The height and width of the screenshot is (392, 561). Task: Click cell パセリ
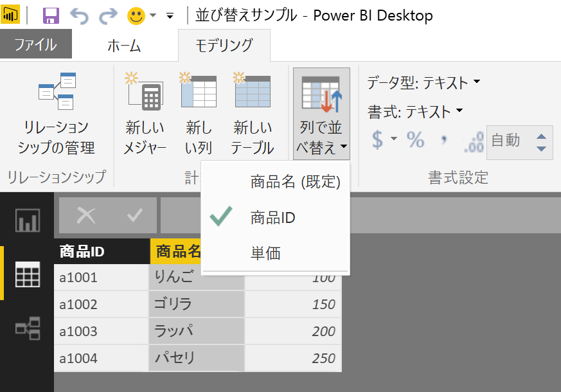(197, 358)
